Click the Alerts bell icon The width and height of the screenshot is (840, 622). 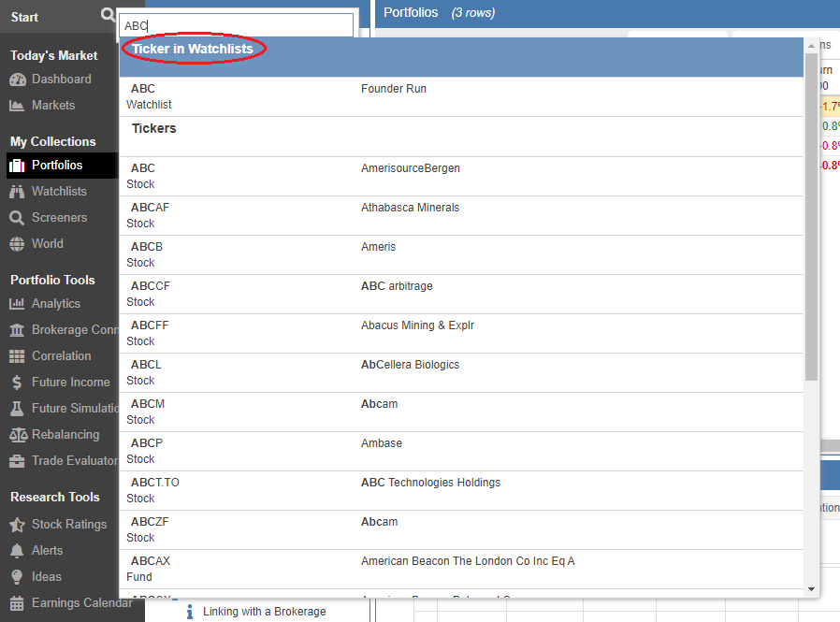[x=17, y=551]
